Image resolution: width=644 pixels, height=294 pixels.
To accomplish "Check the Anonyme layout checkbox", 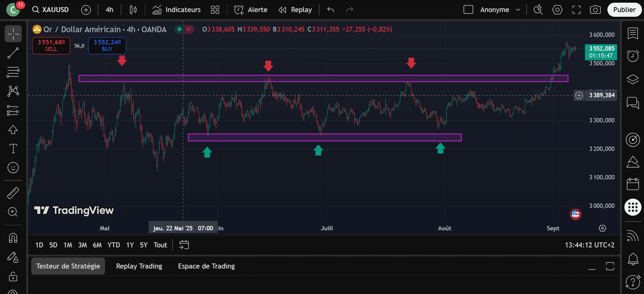I will [468, 10].
